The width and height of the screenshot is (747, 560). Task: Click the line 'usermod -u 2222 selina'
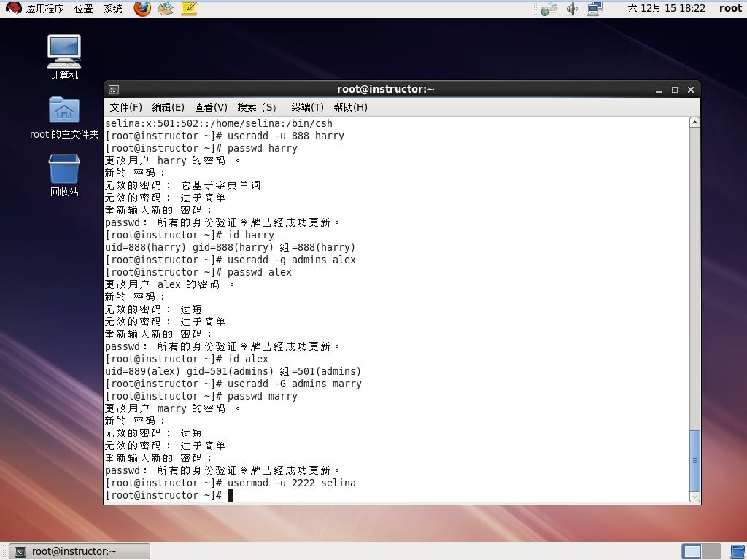(x=292, y=483)
